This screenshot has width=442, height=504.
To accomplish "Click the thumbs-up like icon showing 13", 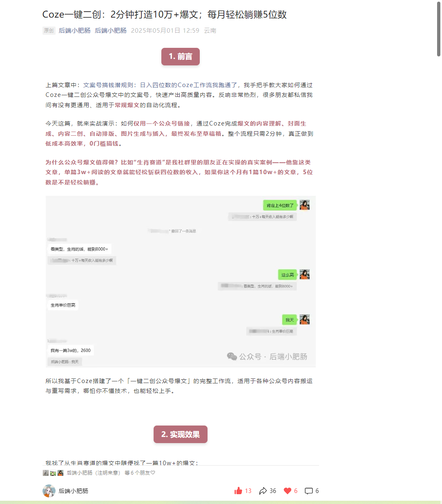I will tap(238, 491).
